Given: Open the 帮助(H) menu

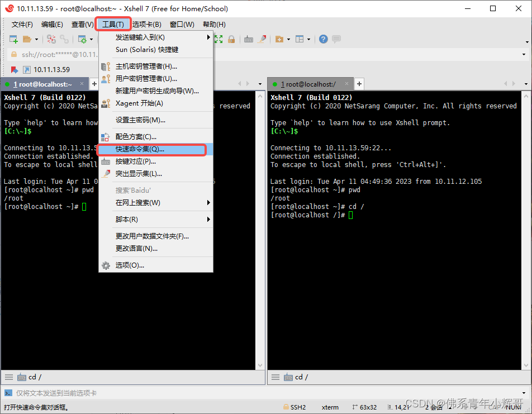Looking at the screenshot, I should pos(213,25).
